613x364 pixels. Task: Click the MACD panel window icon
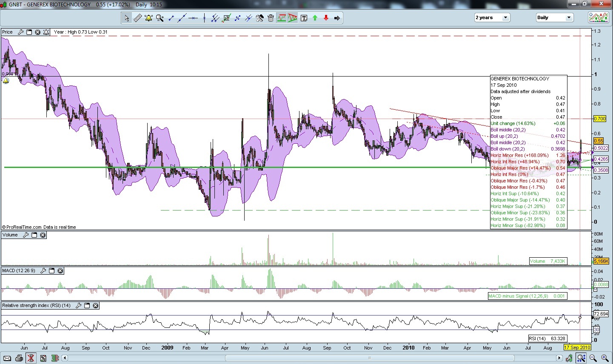(51, 270)
